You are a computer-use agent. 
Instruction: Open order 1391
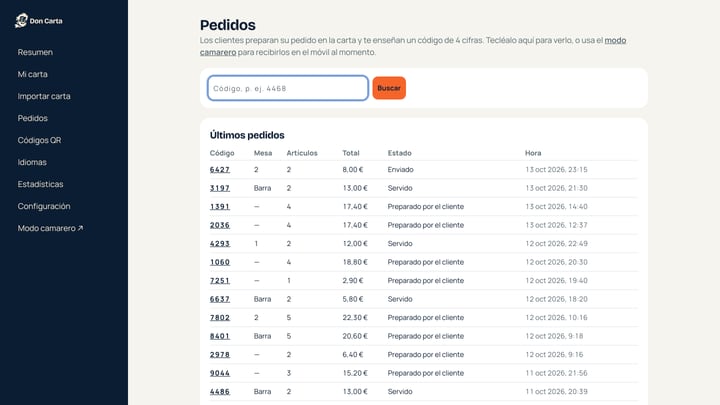219,207
